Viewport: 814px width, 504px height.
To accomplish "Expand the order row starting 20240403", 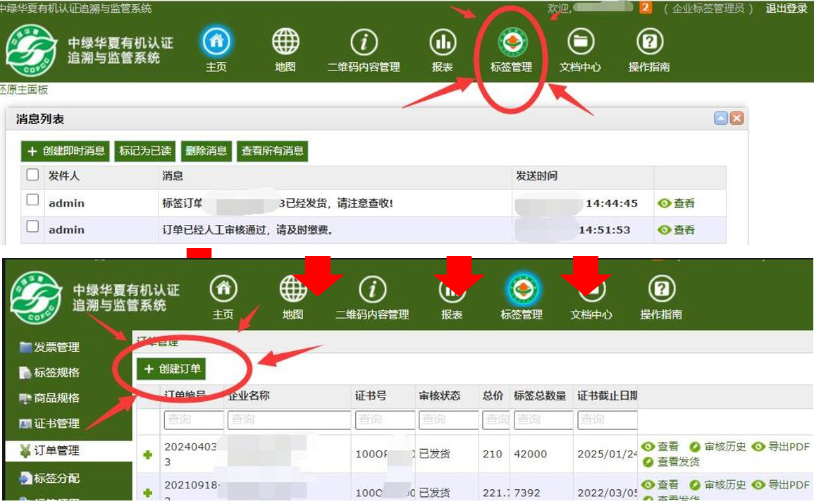I will click(x=147, y=455).
